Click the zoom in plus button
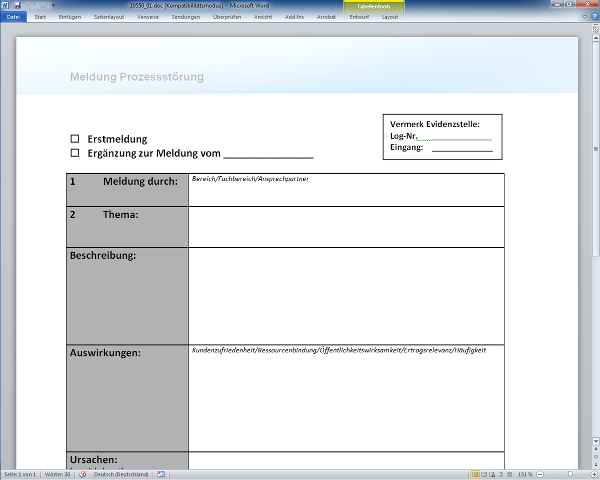Viewport: 600px width, 480px height. pyautogui.click(x=594, y=474)
